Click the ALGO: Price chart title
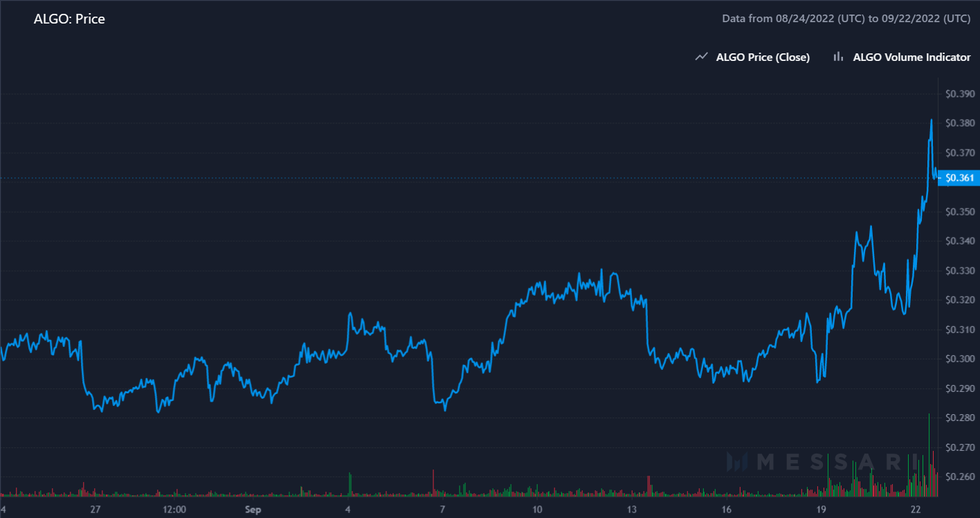Image resolution: width=980 pixels, height=518 pixels. pos(69,19)
